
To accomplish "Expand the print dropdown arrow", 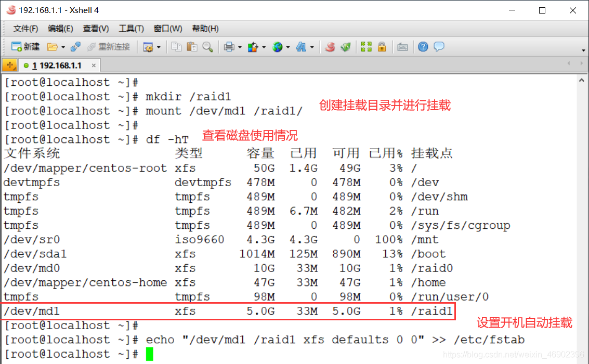I will point(240,47).
